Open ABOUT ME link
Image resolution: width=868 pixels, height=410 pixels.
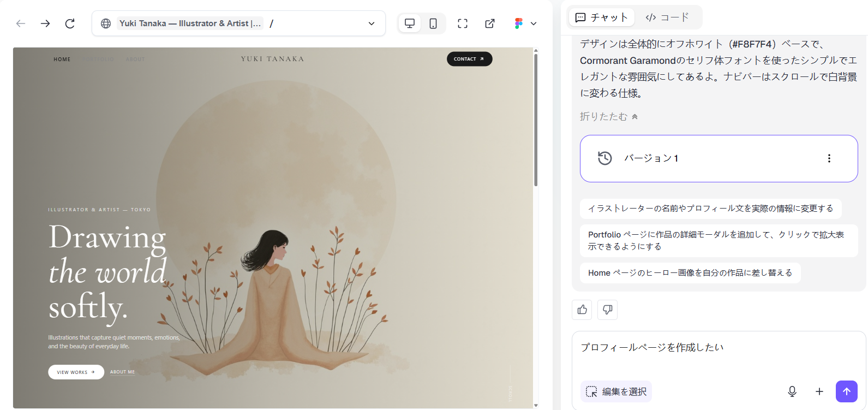point(122,372)
